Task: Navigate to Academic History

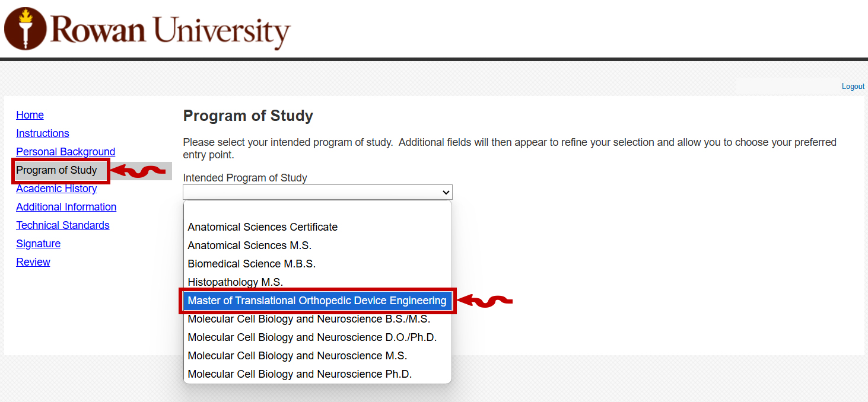Action: pos(56,189)
